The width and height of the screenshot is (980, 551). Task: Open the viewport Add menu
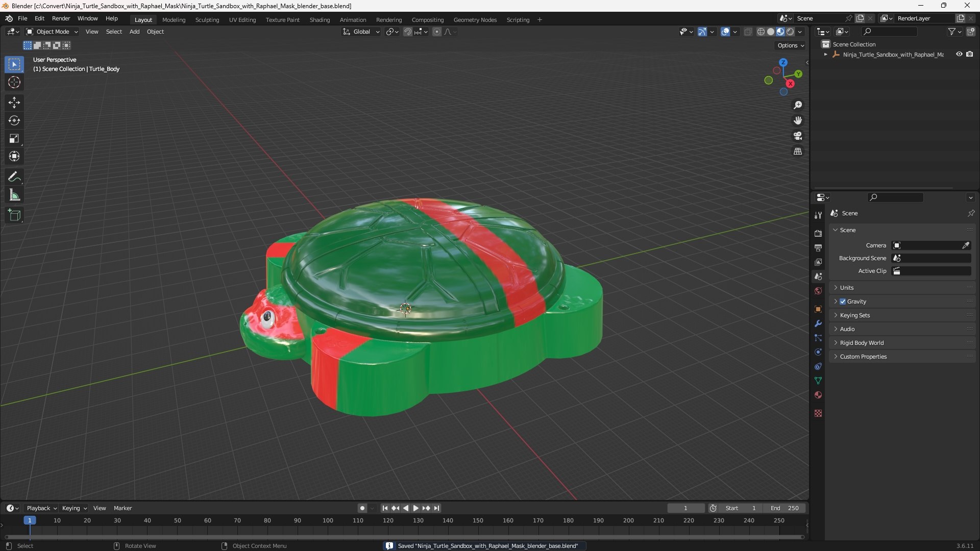[x=134, y=32]
